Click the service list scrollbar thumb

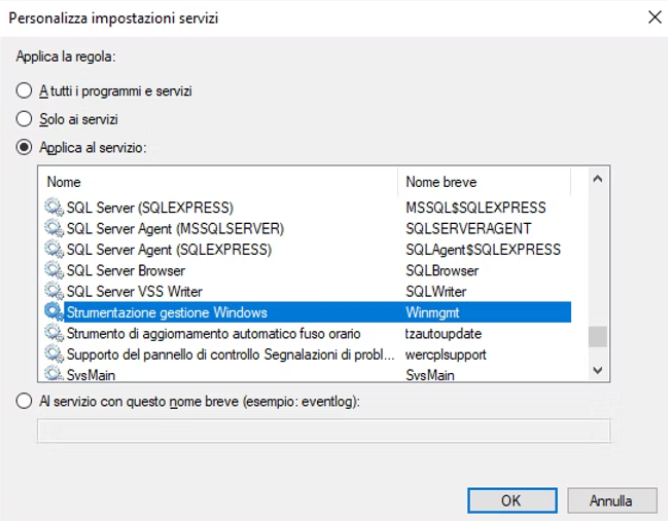click(598, 337)
